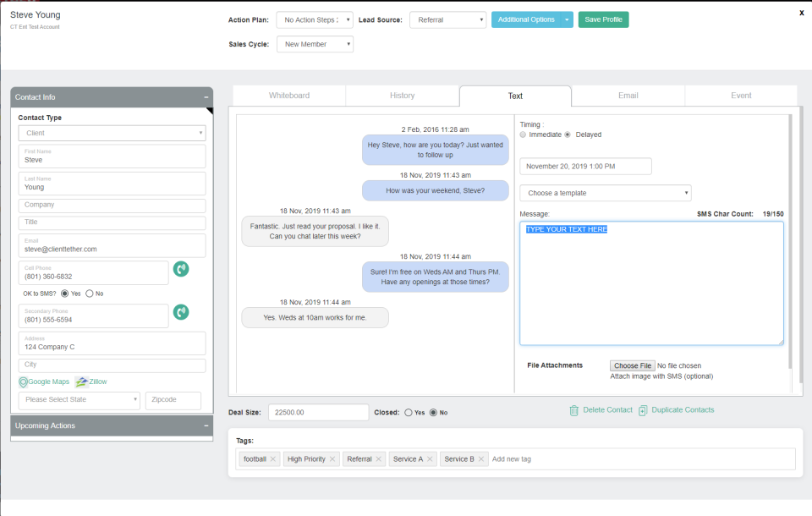Screen dimensions: 812x516
Task: Click the call icon beside Secondary Phone
Action: pyautogui.click(x=181, y=311)
